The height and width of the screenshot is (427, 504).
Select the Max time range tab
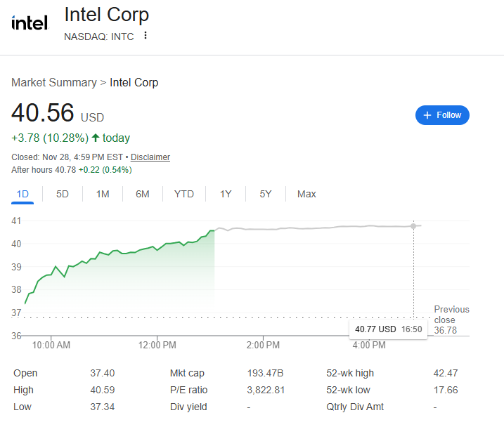[306, 195]
